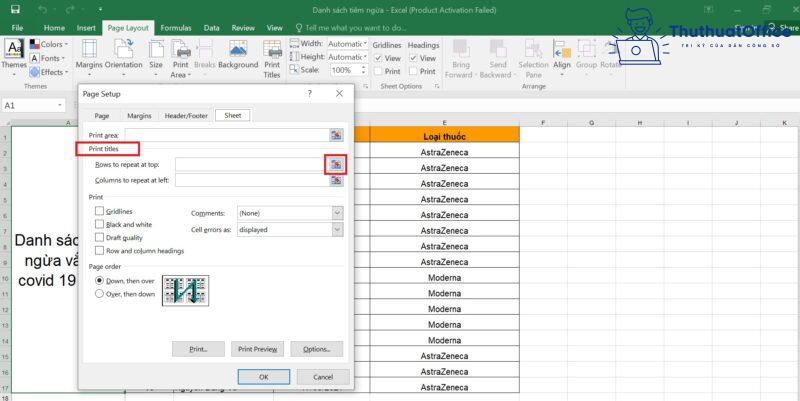Select the Loại thuốc header cell

[x=444, y=136]
